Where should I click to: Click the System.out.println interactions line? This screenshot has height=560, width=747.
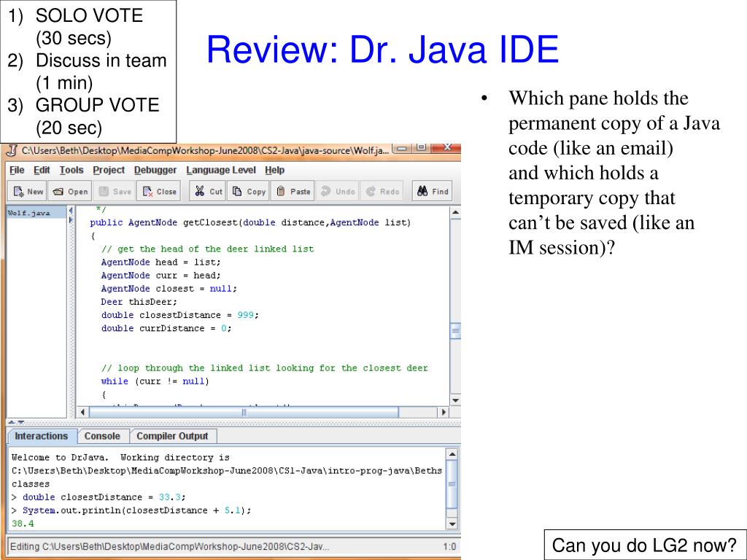[131, 510]
